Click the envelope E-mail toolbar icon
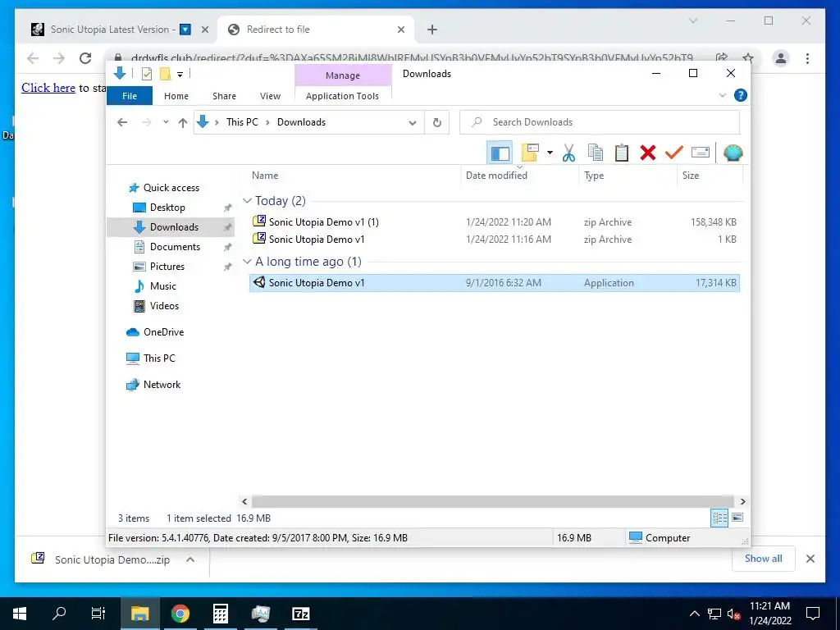Image resolution: width=840 pixels, height=630 pixels. point(701,153)
